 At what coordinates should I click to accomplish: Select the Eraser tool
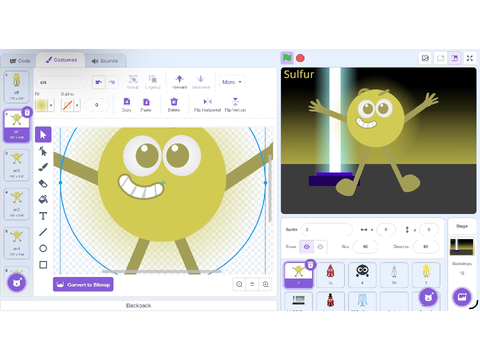point(43,183)
